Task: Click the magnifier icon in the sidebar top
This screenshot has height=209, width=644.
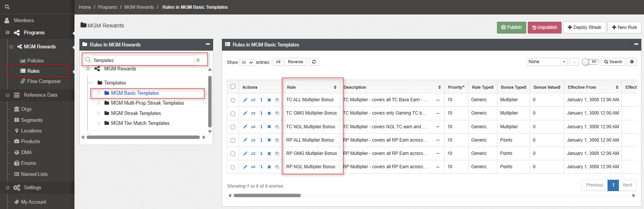Action: point(7,7)
